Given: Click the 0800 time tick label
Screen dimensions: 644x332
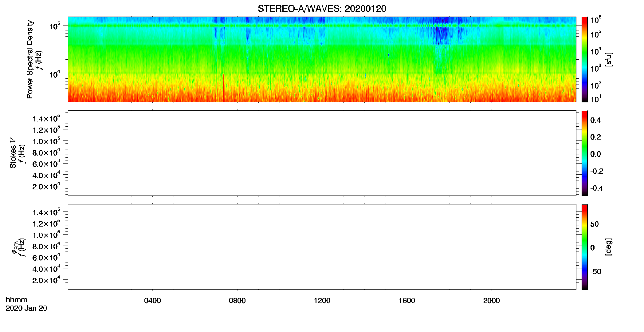Looking at the screenshot, I should point(237,301).
